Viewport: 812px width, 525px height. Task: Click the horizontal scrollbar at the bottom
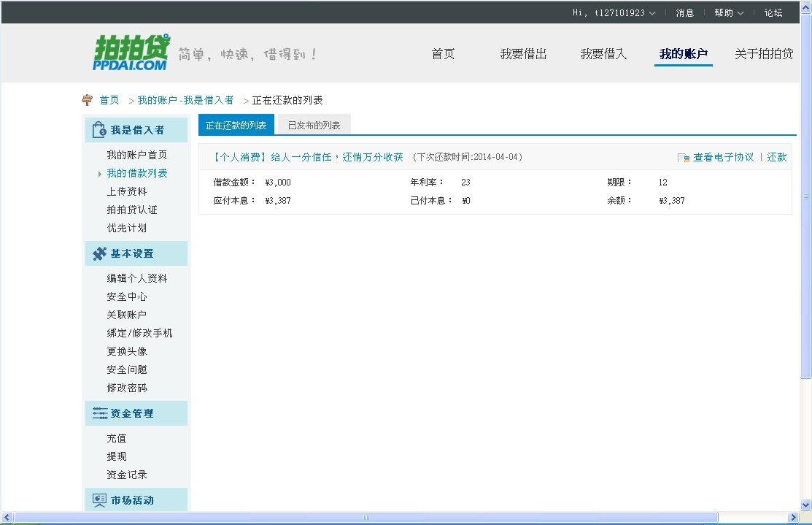pyautogui.click(x=365, y=518)
